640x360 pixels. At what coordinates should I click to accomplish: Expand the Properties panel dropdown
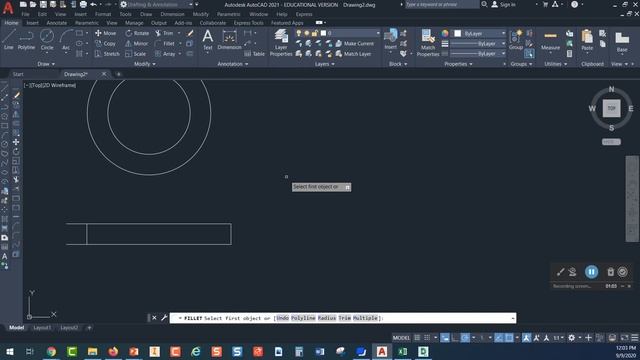(458, 64)
